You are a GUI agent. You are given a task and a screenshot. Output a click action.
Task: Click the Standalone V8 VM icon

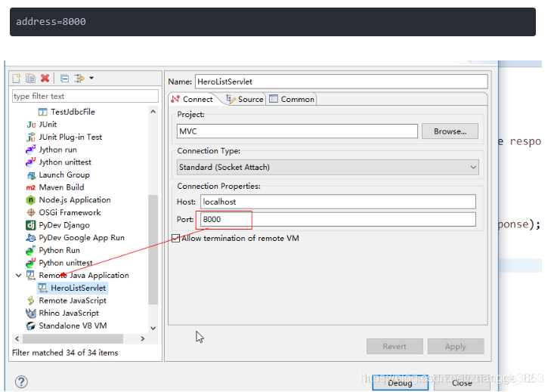(31, 326)
